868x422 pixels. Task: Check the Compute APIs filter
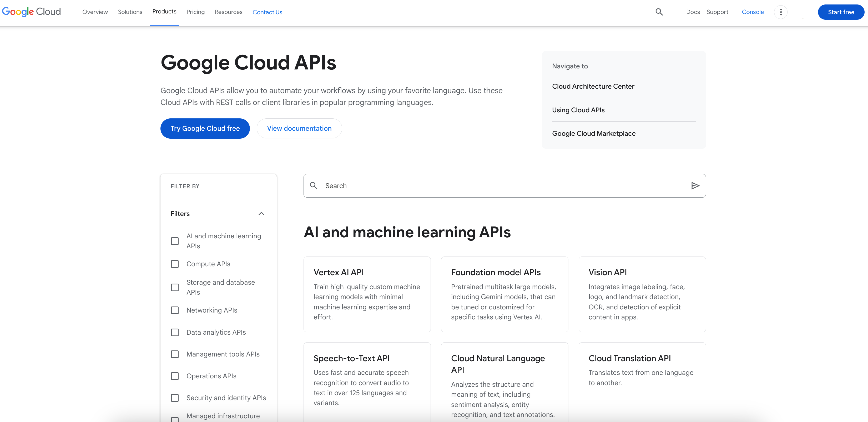[175, 264]
